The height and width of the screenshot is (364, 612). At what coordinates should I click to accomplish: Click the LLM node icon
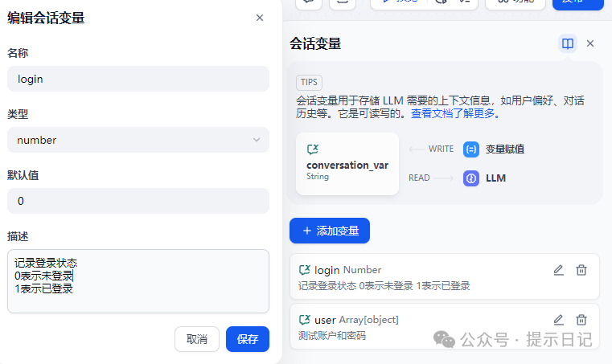[x=471, y=178]
